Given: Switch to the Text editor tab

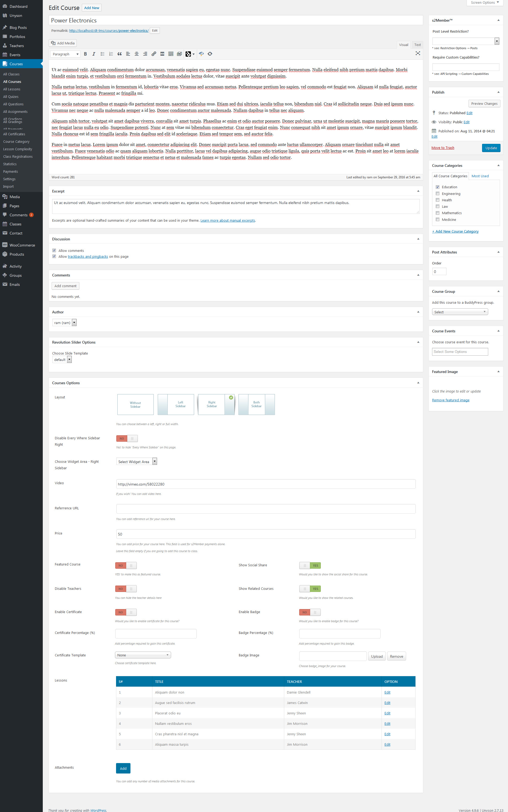Looking at the screenshot, I should [x=417, y=45].
